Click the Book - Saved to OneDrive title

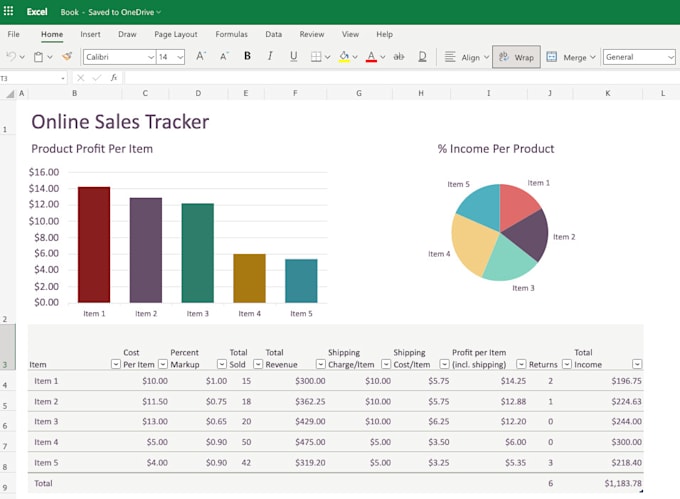pos(110,12)
